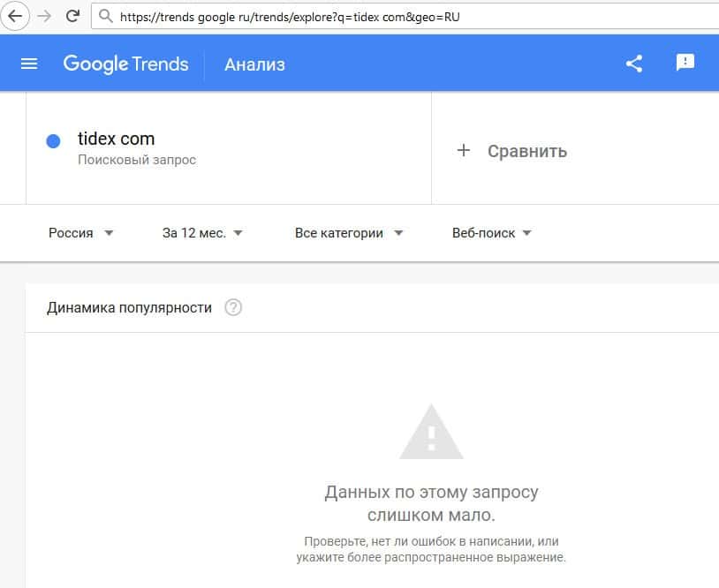Open the hamburger navigation menu
The height and width of the screenshot is (588, 719).
(29, 64)
